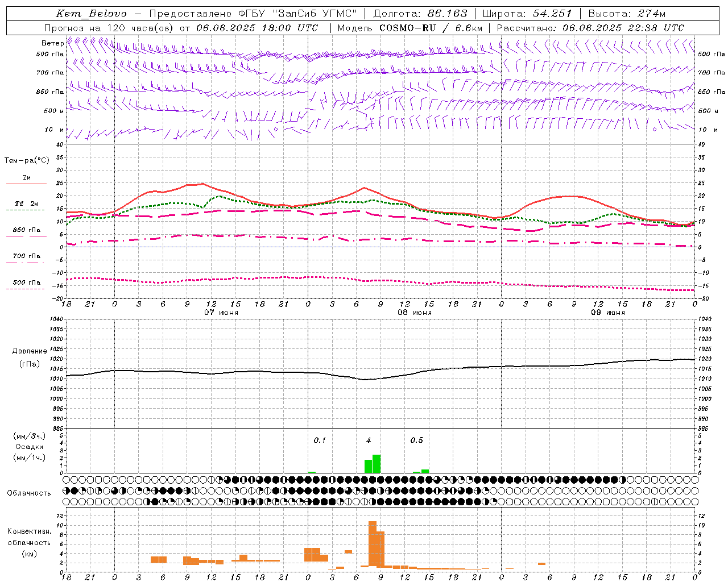
Task: Click the (мм/3ч.) unit label
Action: pos(30,436)
